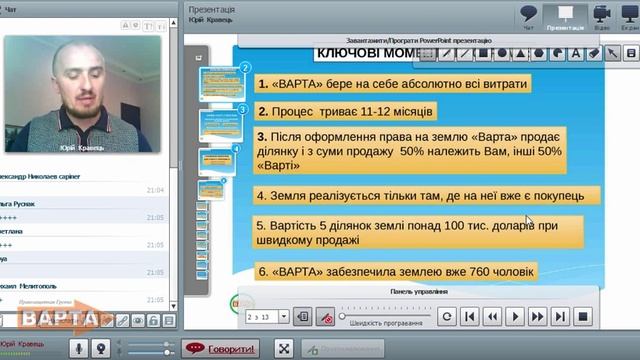The image size is (640, 360).
Task: Click the link icon in chat toolbar
Action: click(122, 320)
